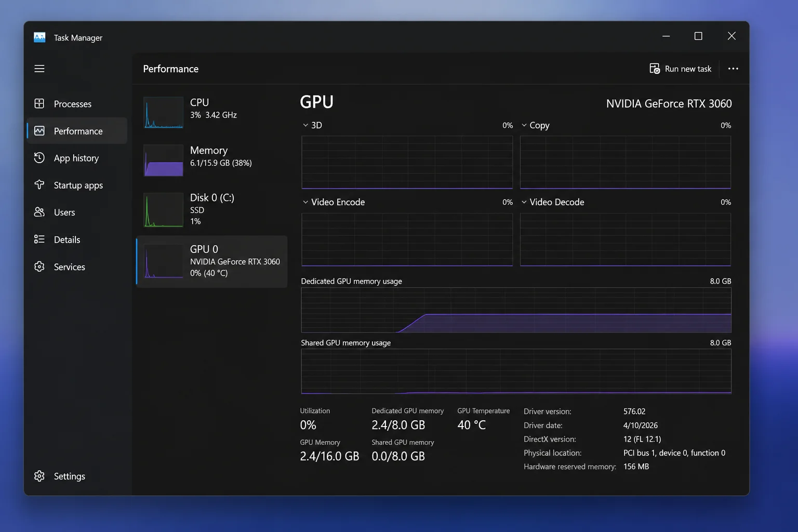Image resolution: width=798 pixels, height=532 pixels.
Task: Click the Shared GPU memory usage graph
Action: [516, 371]
